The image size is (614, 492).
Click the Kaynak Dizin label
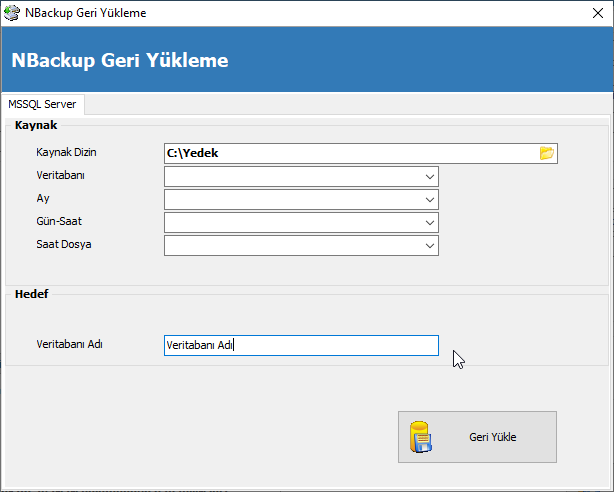pyautogui.click(x=66, y=152)
